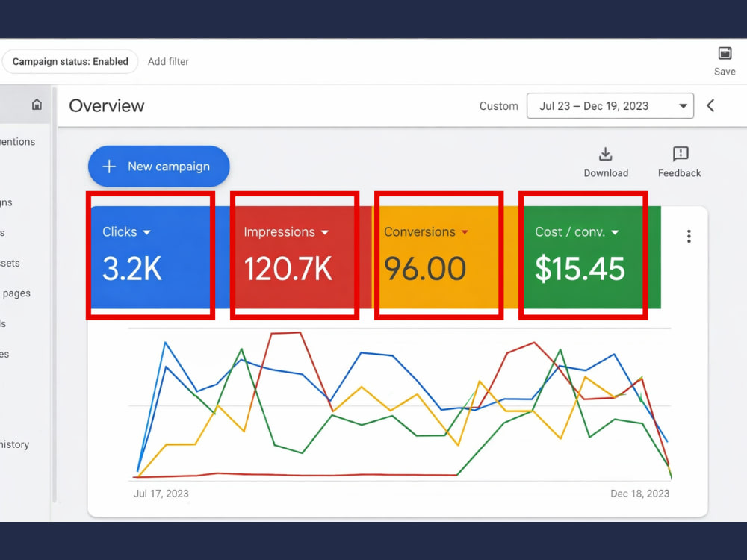Screen dimensions: 747x560
Task: Collapse date panel with left chevron
Action: 710,105
